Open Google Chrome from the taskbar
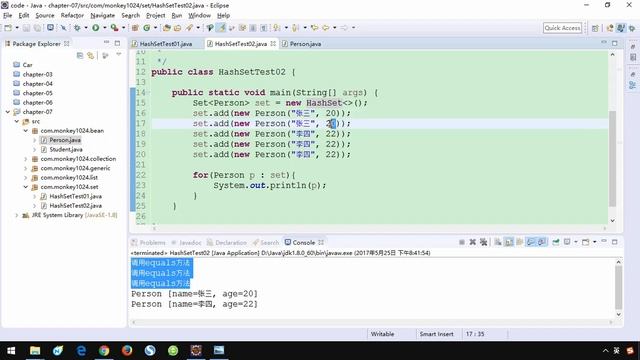640x360 pixels. pyautogui.click(x=104, y=351)
